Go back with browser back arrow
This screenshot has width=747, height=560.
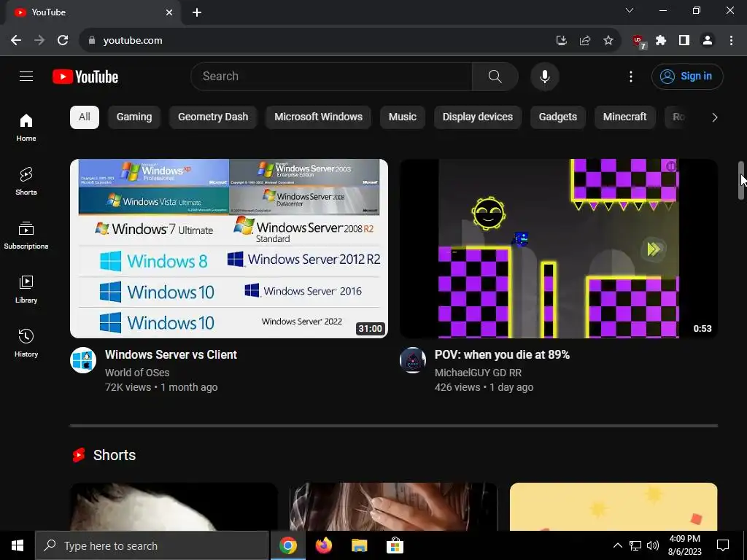(16, 41)
